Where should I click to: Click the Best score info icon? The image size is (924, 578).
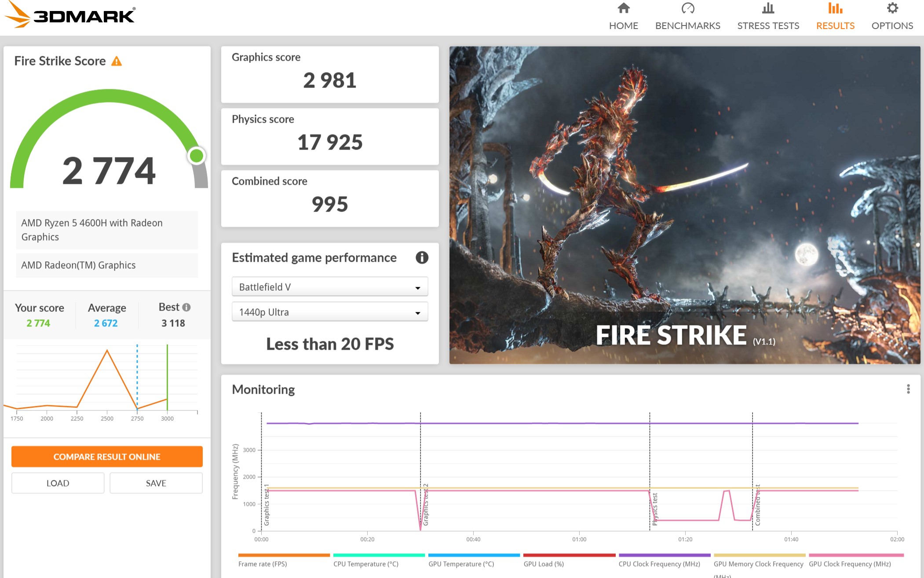[186, 307]
